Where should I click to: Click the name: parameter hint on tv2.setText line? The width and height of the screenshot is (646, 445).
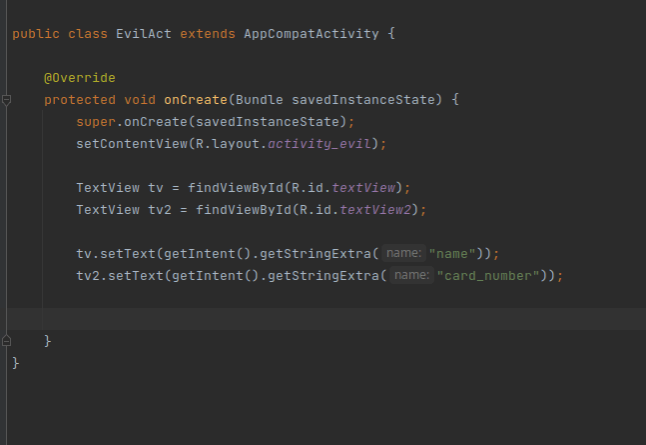(412, 275)
